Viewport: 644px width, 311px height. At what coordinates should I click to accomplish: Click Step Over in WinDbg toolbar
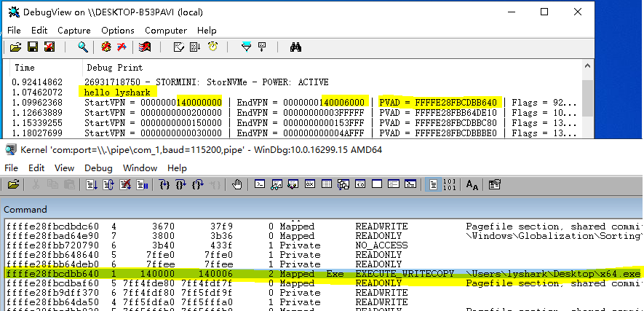click(180, 184)
